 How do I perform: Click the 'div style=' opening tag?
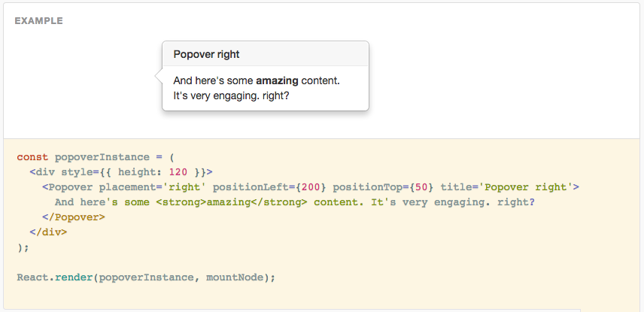[x=66, y=172]
